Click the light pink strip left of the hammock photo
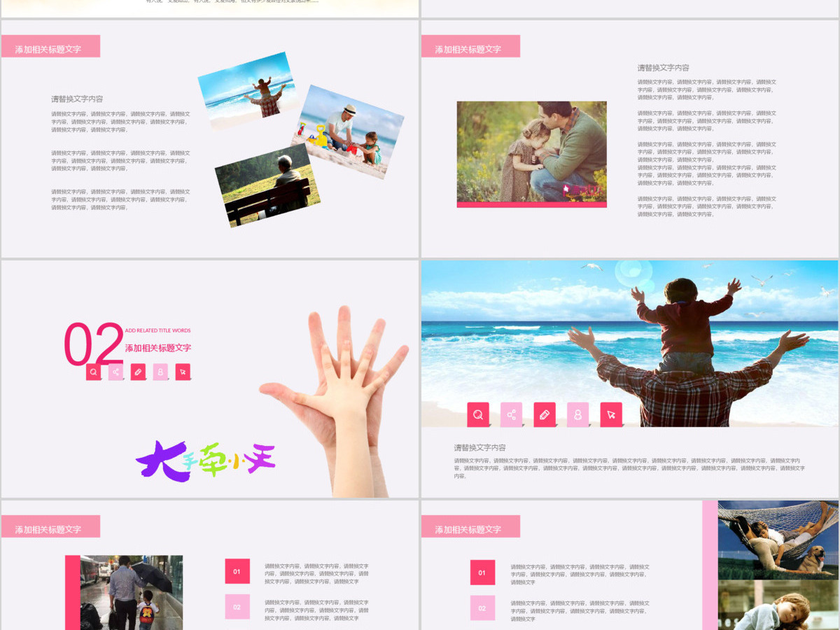 [x=710, y=565]
